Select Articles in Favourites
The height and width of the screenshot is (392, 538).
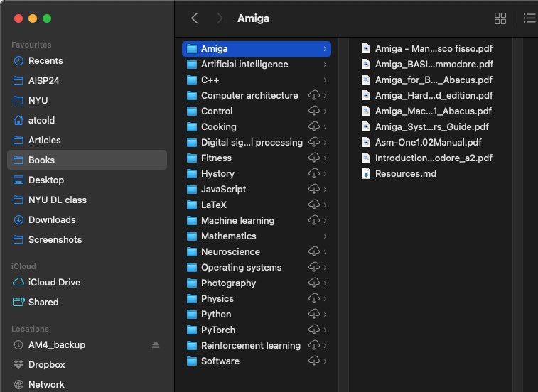point(87,141)
